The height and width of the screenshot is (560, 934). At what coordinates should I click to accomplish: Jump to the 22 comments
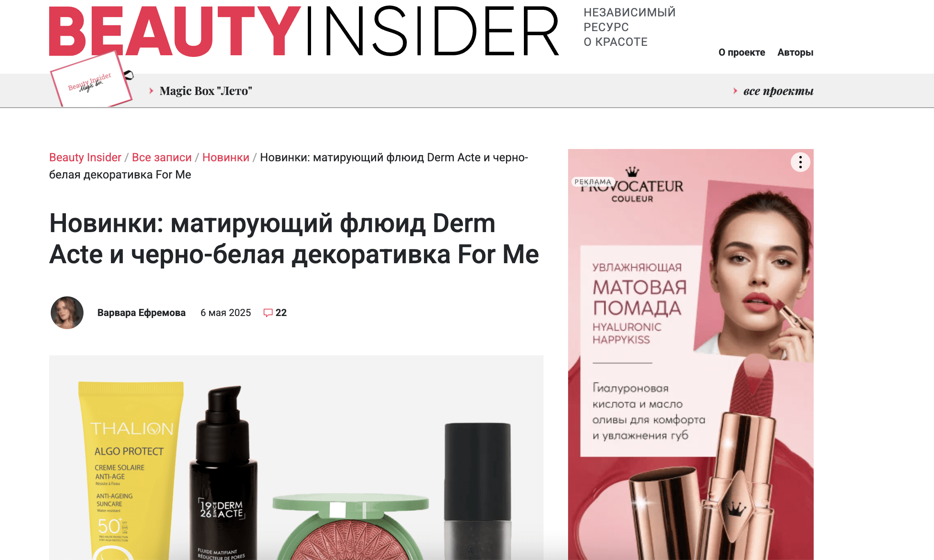point(281,313)
